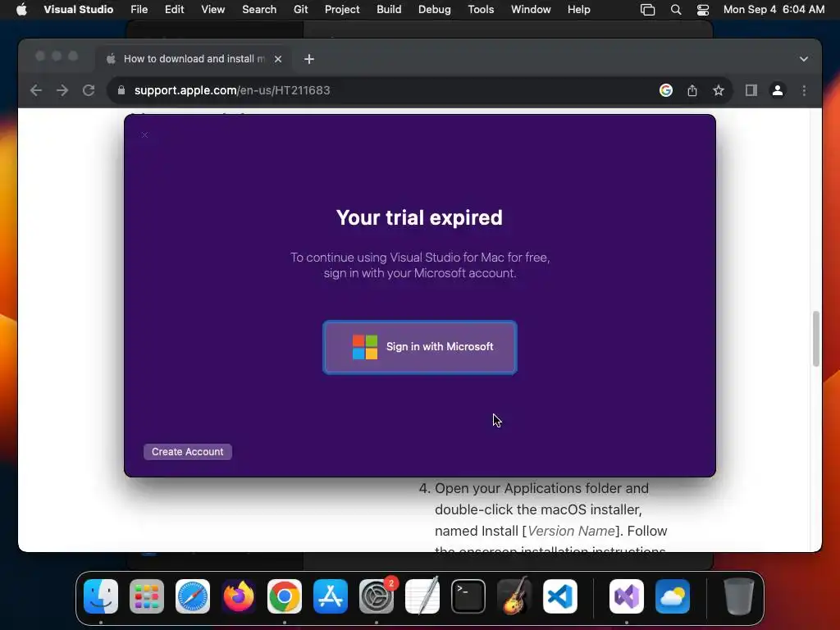
Task: Open System Settings from the Dock
Action: 376,596
